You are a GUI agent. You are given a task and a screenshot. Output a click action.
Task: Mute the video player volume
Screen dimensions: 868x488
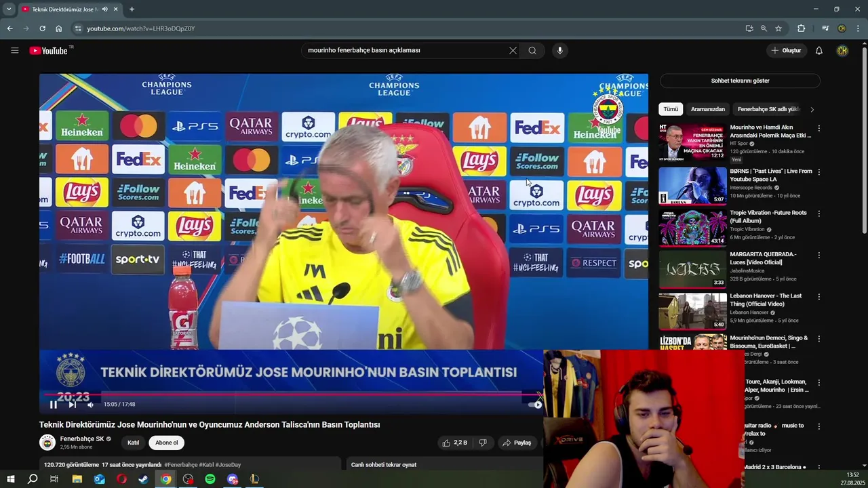pos(90,405)
